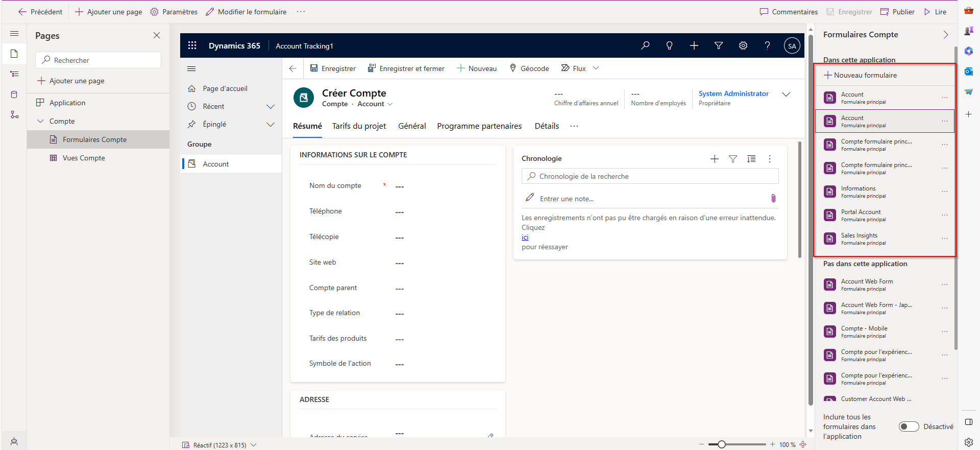Filter the Chronologie timeline

click(733, 159)
